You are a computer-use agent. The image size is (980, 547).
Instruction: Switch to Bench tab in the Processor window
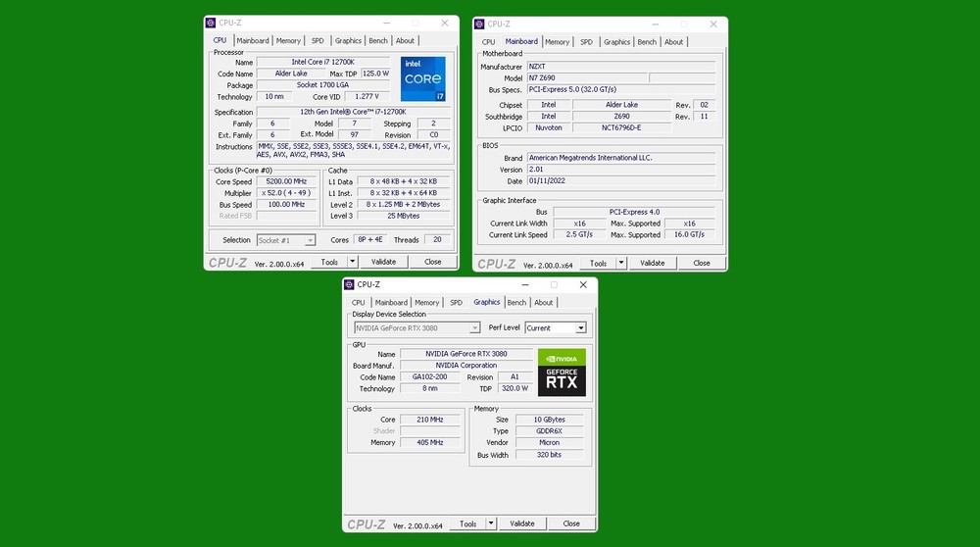click(378, 41)
